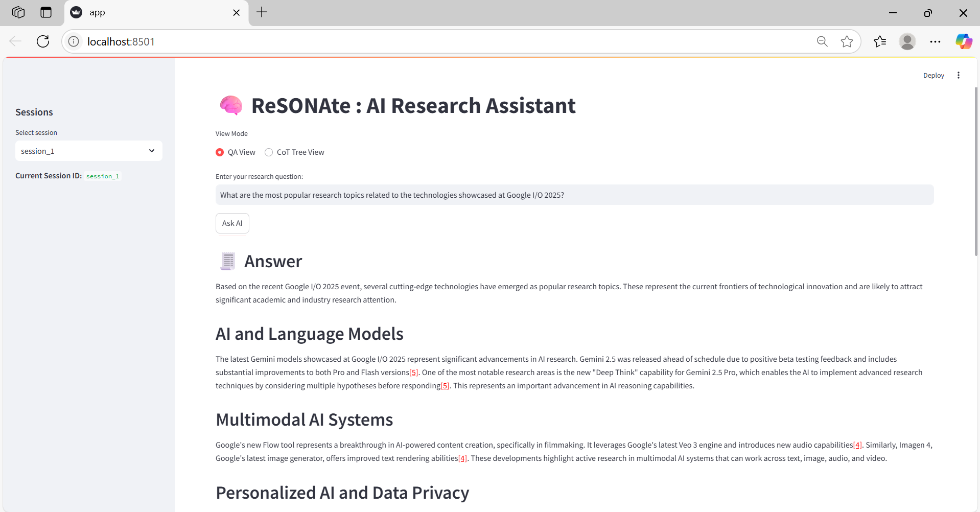Open citation [4] after 'text rendering abilities'

462,458
